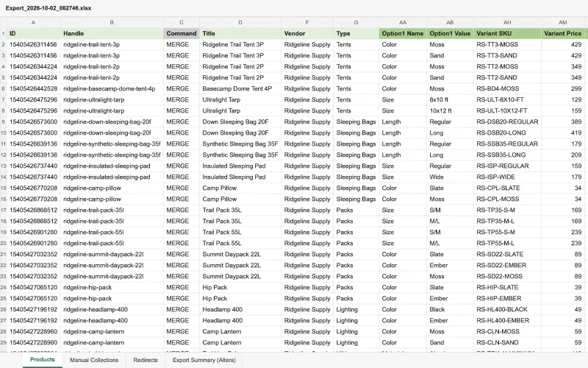Select price cell 389
588x368 pixels.
point(562,121)
